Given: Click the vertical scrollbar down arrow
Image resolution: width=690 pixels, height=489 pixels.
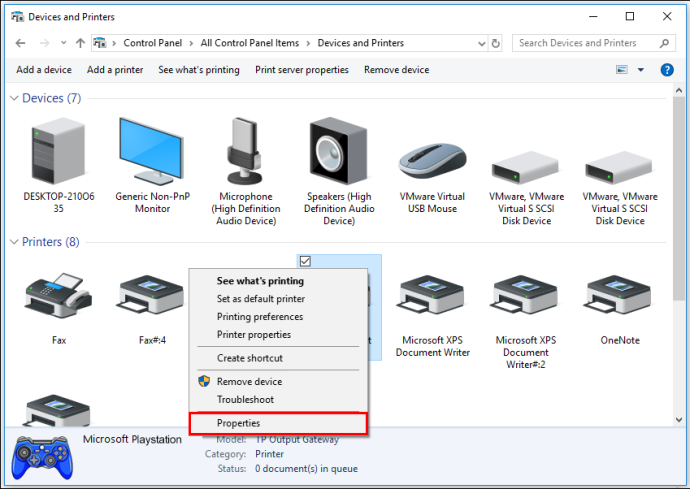Looking at the screenshot, I should pos(679,419).
